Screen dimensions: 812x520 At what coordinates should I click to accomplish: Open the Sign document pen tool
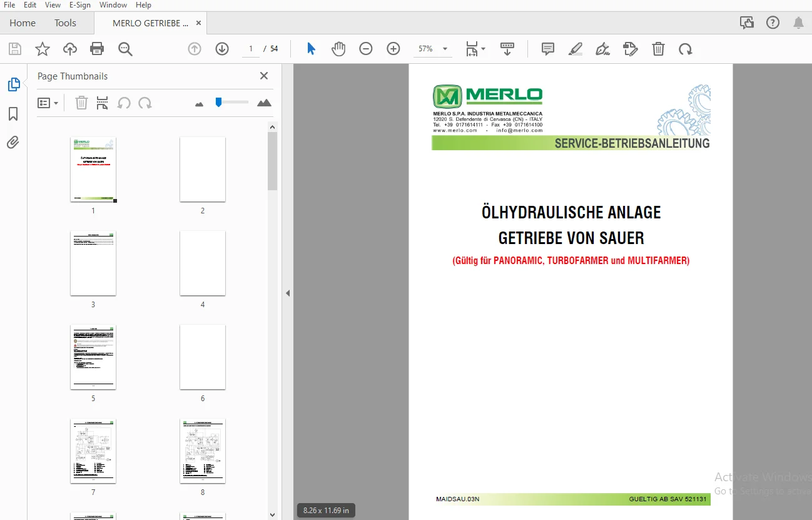click(x=603, y=49)
